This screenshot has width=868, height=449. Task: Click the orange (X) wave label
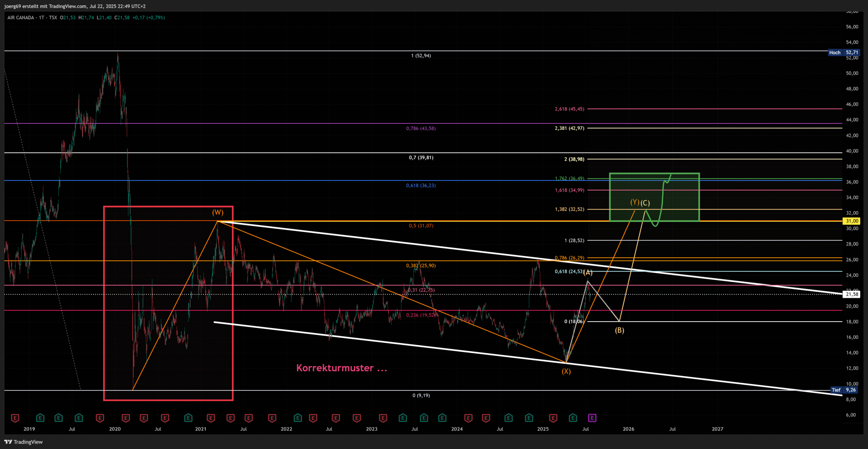(566, 371)
